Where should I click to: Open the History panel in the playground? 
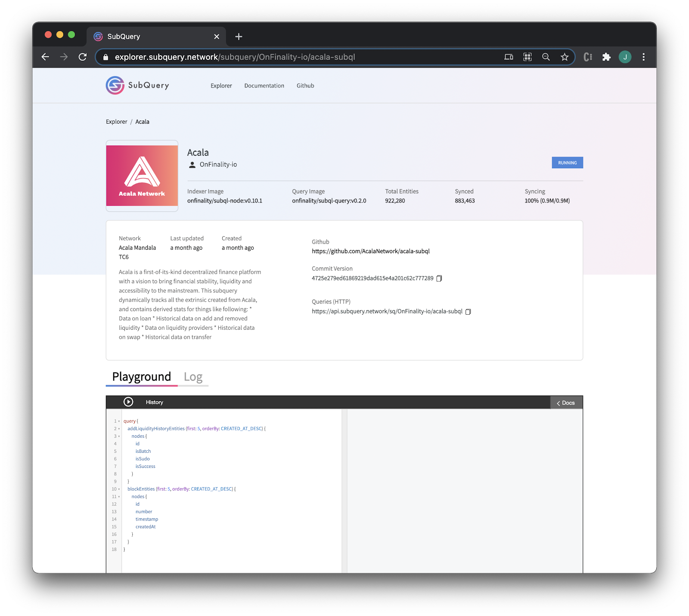tap(154, 402)
